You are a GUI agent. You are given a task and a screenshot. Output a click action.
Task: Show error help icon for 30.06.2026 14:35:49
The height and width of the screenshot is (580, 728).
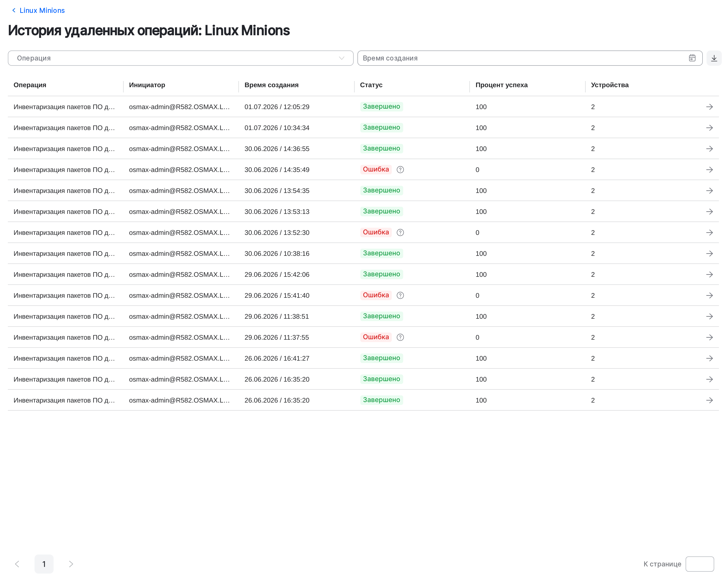(x=400, y=170)
